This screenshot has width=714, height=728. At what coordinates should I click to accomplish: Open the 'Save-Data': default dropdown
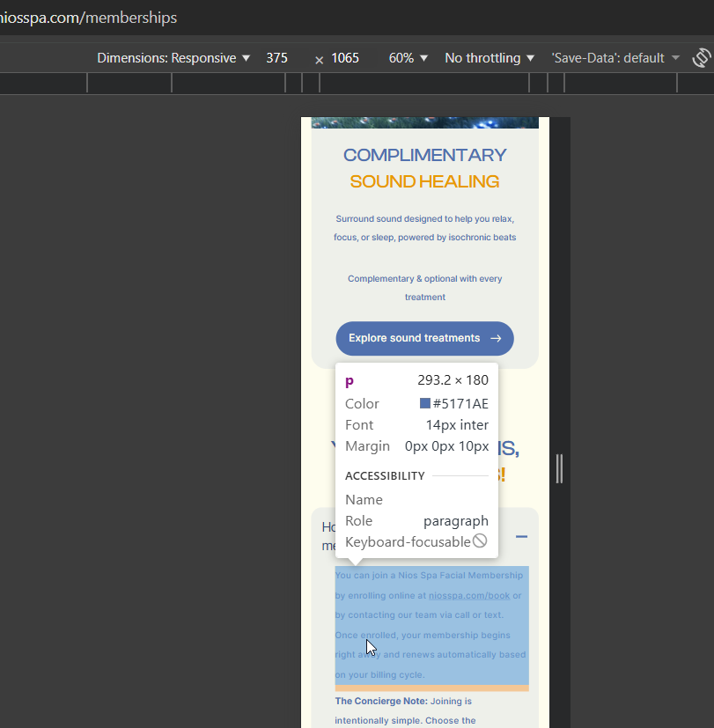coord(615,58)
